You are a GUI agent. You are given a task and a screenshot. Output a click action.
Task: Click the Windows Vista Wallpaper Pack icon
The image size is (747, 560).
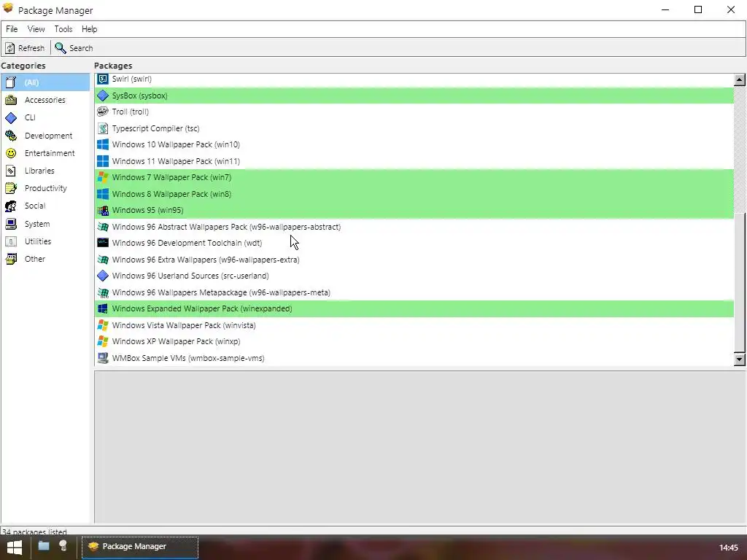click(102, 325)
